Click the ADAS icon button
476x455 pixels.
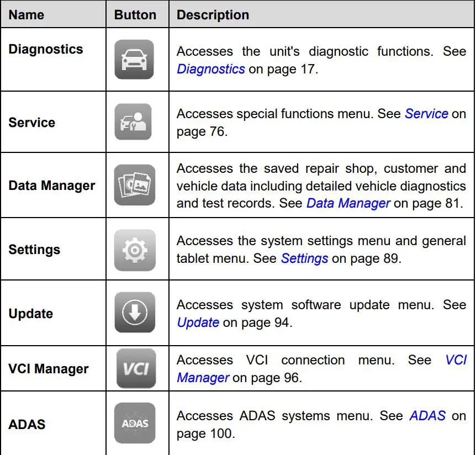135,423
